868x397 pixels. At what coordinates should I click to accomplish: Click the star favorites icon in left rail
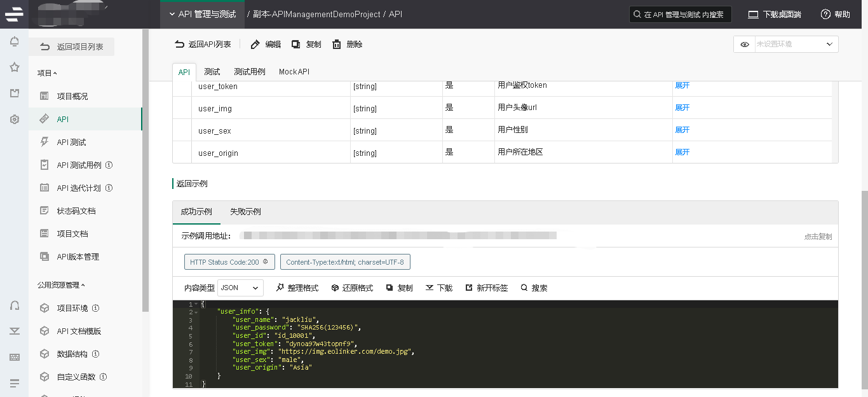(14, 67)
